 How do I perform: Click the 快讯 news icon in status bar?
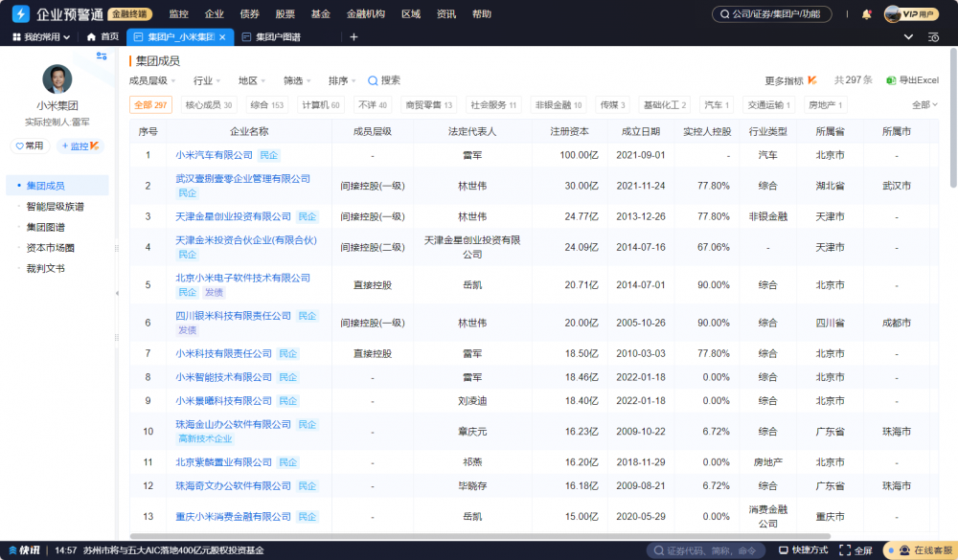[25, 550]
